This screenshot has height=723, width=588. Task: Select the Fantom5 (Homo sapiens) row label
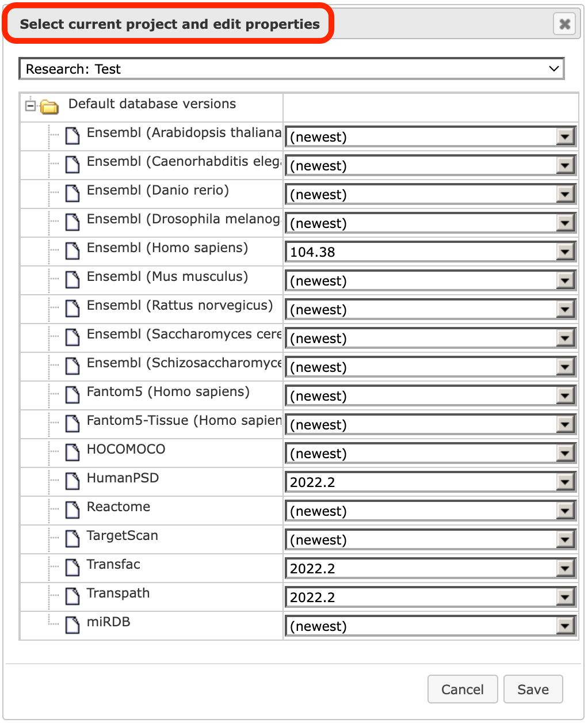coord(168,391)
